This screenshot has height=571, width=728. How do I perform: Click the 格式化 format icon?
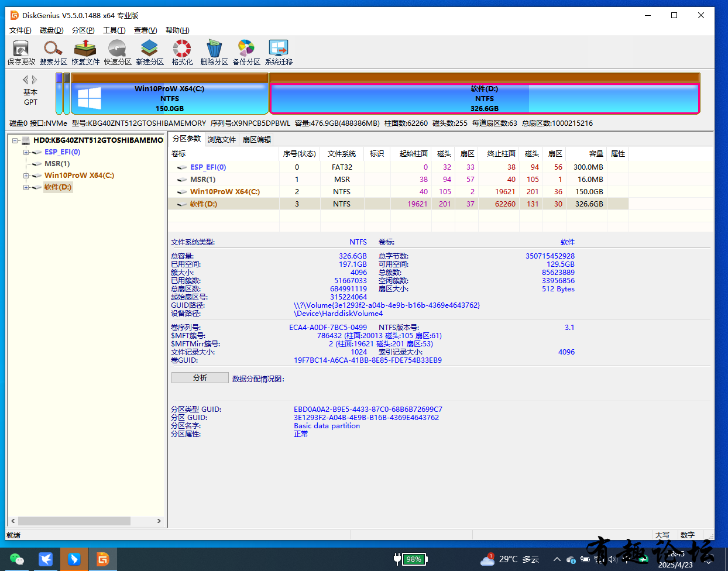[x=182, y=52]
